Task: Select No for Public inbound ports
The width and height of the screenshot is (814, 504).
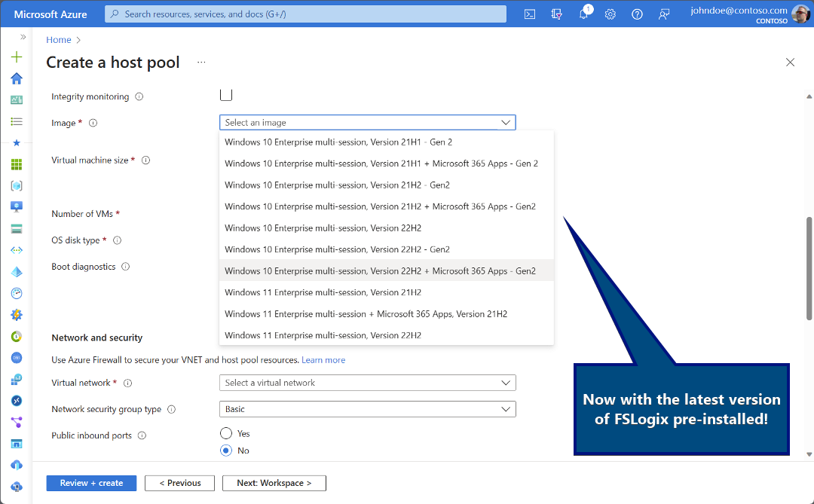Action: [226, 450]
